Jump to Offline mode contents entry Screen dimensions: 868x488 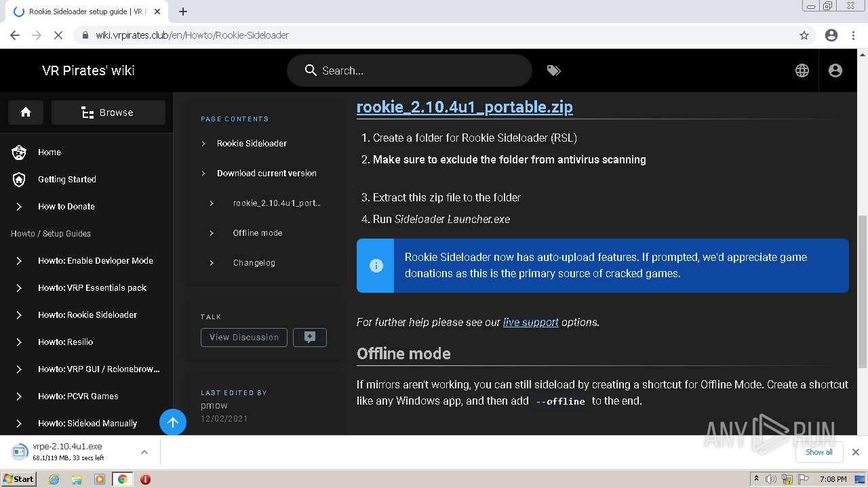tap(258, 232)
